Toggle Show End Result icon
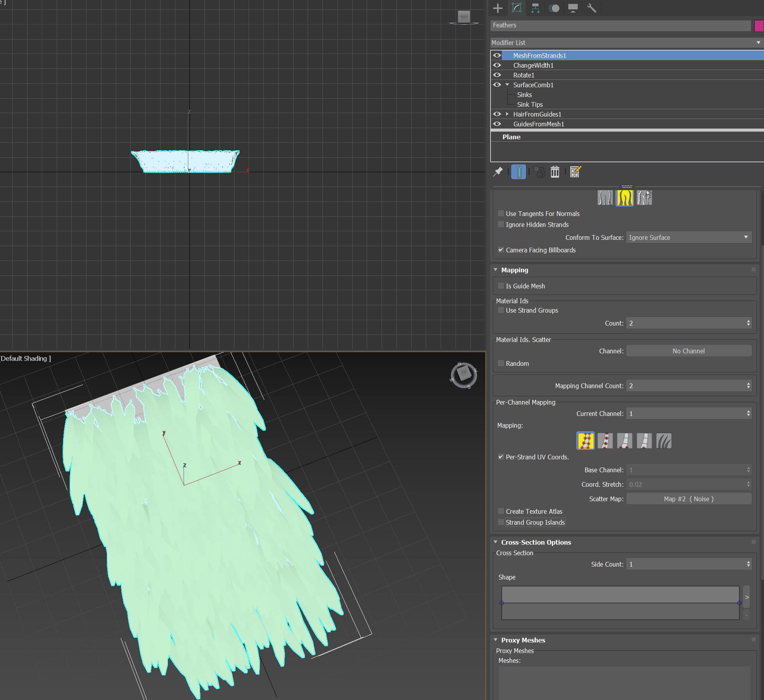 click(x=519, y=172)
